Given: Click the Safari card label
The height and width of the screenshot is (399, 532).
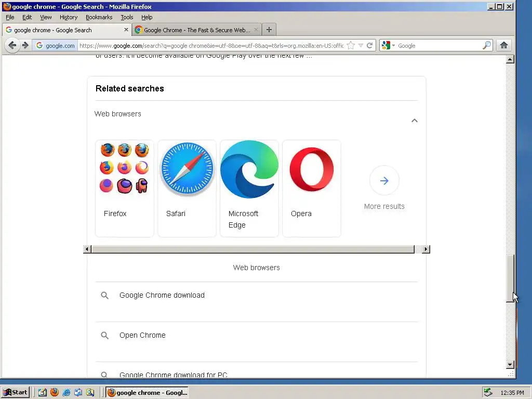Looking at the screenshot, I should [176, 214].
